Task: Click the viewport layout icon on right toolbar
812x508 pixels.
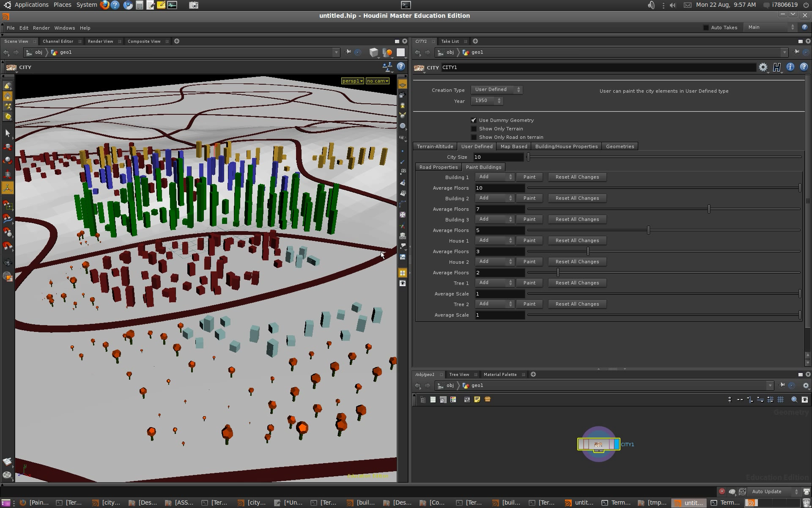Action: coord(402,273)
